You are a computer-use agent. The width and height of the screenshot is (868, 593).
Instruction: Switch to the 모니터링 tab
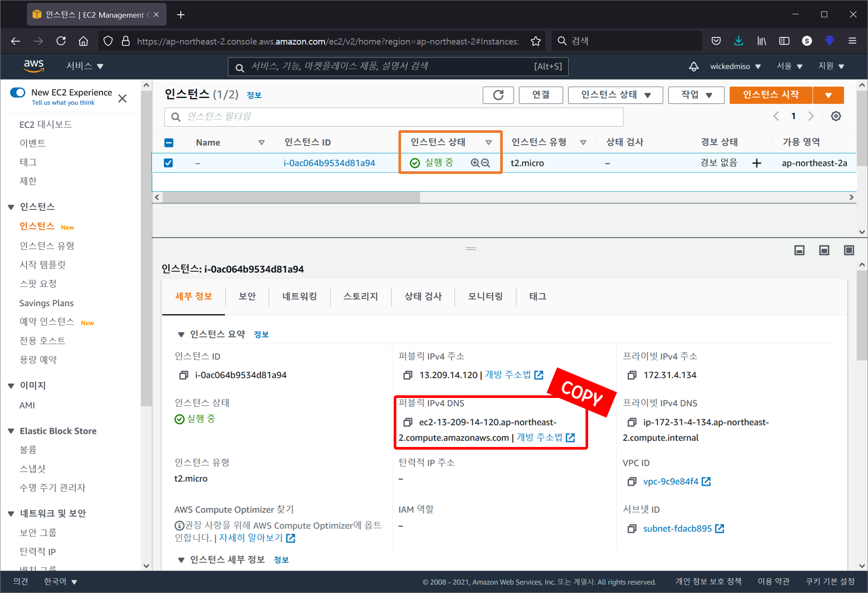(484, 296)
